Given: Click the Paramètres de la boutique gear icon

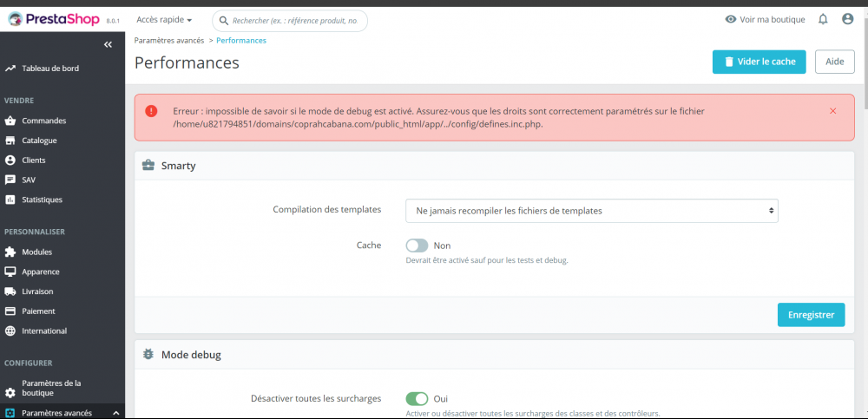Looking at the screenshot, I should point(10,393).
